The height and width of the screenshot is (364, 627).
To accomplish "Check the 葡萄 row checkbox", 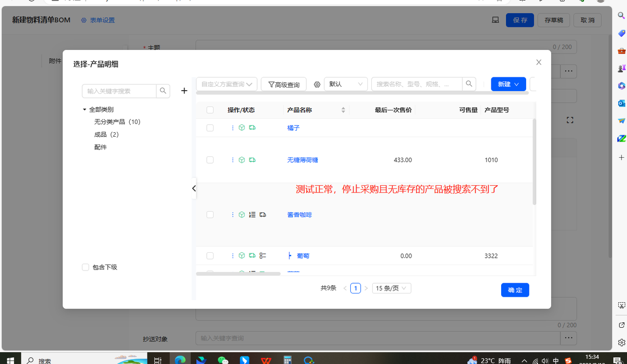I will (x=210, y=256).
